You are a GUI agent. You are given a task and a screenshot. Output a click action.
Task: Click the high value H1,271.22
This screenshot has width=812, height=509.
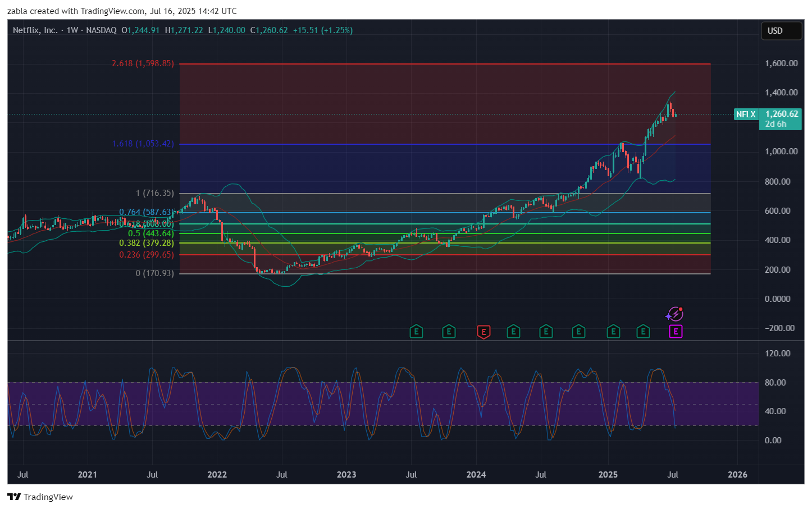click(x=184, y=30)
